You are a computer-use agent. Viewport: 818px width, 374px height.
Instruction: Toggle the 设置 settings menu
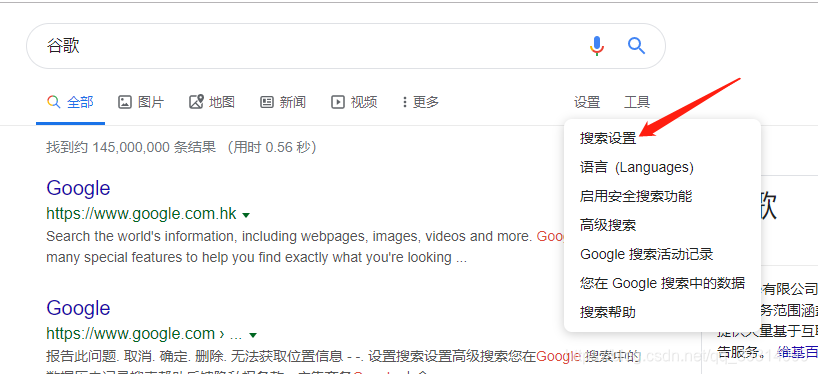pos(587,102)
